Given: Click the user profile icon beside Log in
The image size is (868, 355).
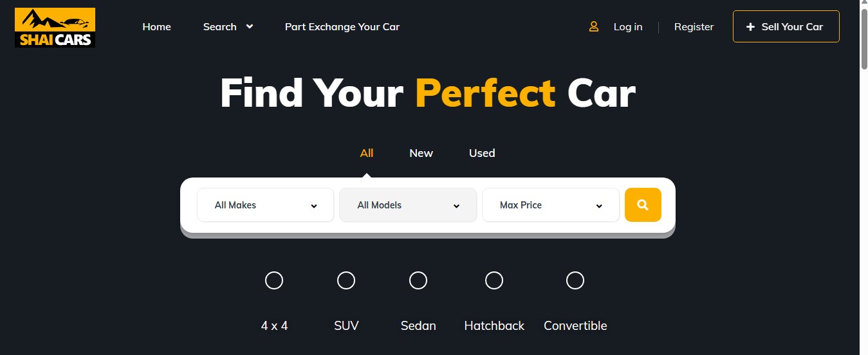Looking at the screenshot, I should 594,26.
